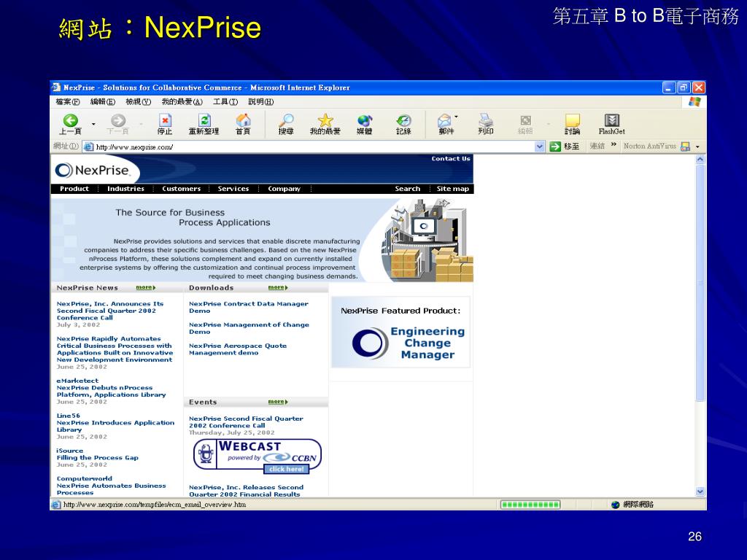Viewport: 747px width, 560px height.
Task: Select the Services navigation tab
Action: click(x=233, y=189)
